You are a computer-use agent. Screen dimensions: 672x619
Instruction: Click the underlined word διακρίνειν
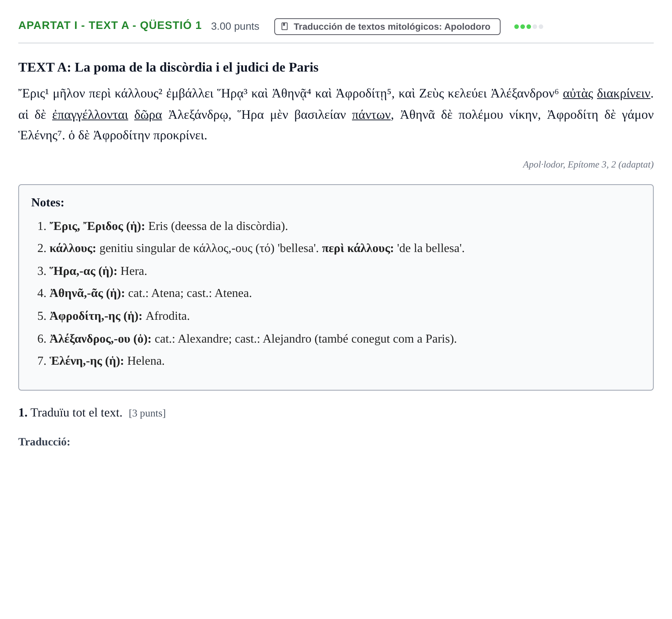click(624, 93)
